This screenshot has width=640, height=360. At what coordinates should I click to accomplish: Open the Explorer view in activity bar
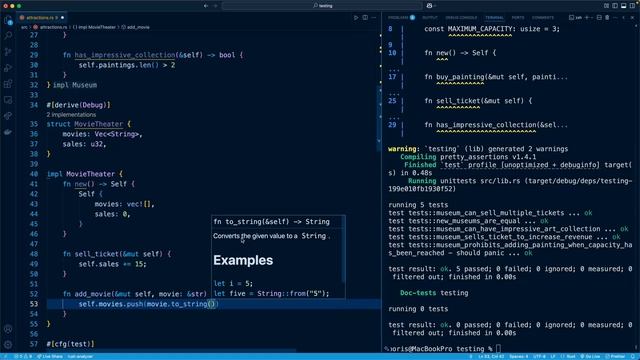[x=8, y=21]
